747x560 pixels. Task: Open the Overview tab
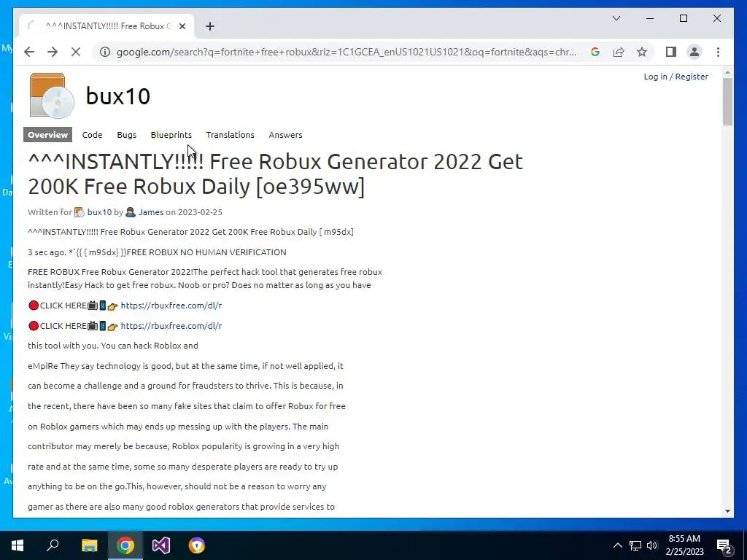47,135
